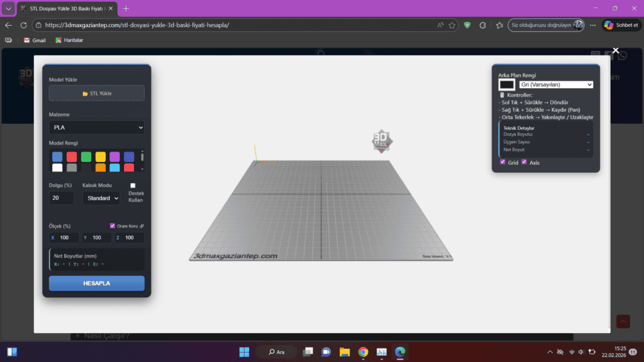The height and width of the screenshot is (362, 644).
Task: Open the Malzeme PLA dropdown
Action: tap(97, 127)
